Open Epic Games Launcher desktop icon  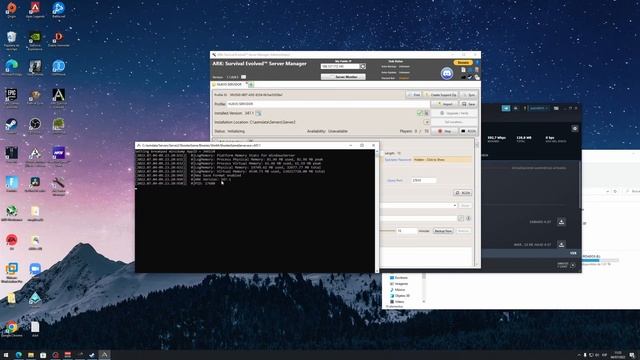[x=11, y=98]
